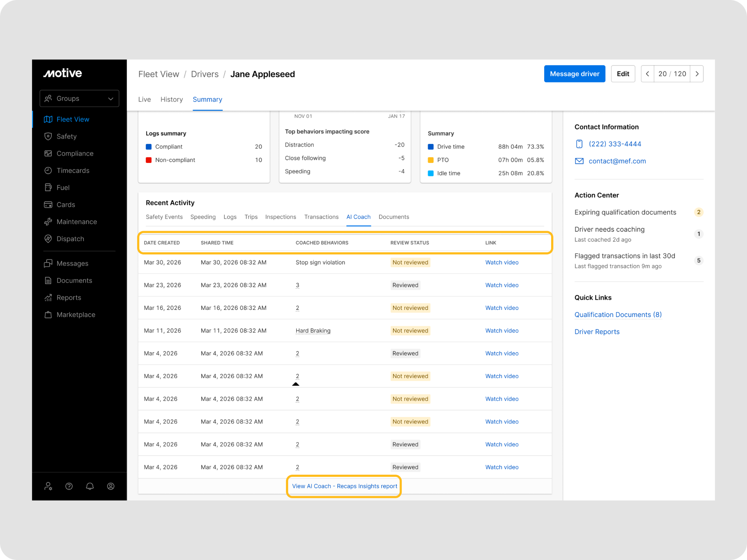
Task: Select the Fleet View map icon
Action: tap(48, 119)
